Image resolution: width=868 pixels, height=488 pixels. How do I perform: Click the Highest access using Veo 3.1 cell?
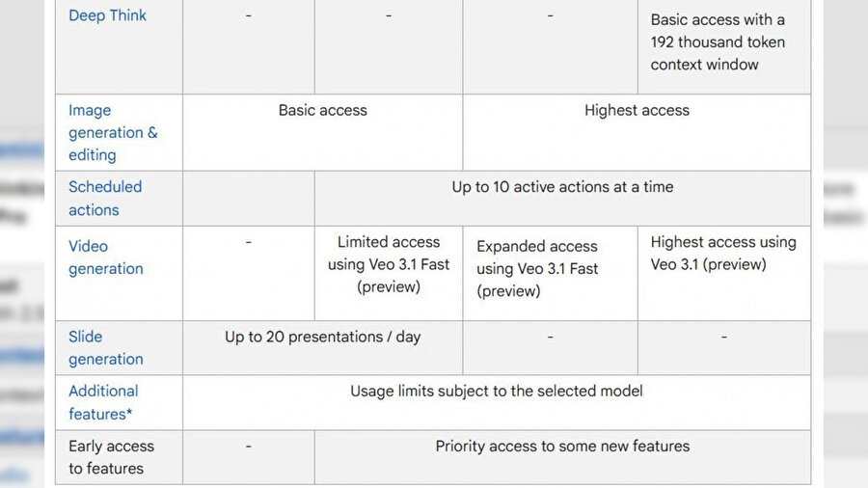click(x=723, y=253)
